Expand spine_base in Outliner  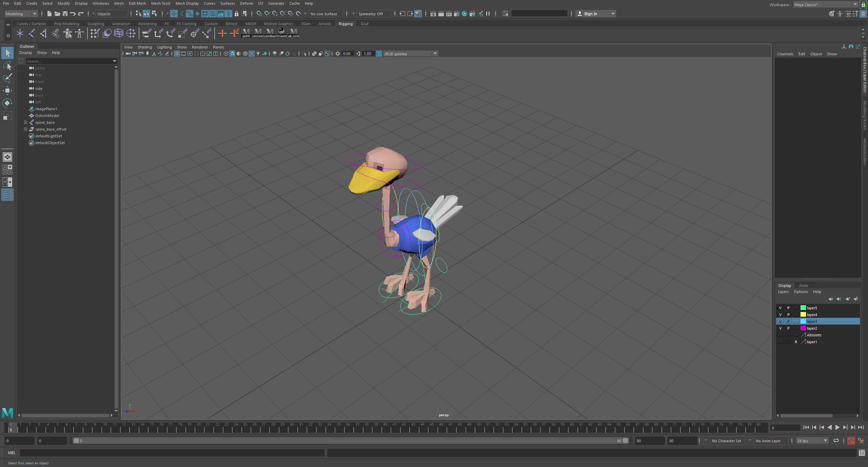[25, 122]
